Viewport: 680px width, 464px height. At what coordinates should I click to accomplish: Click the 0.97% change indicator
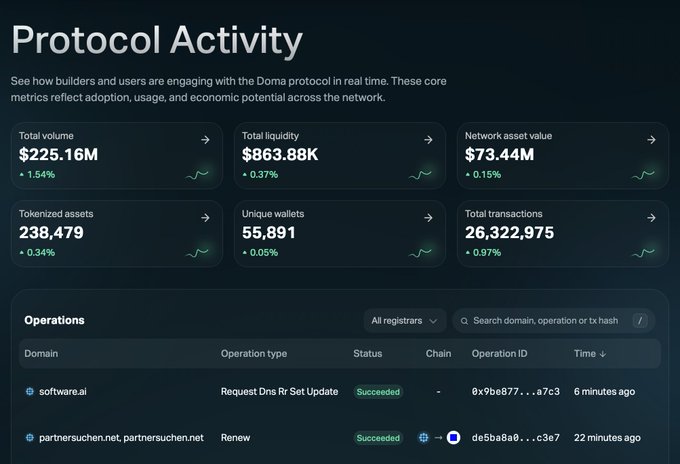click(483, 252)
